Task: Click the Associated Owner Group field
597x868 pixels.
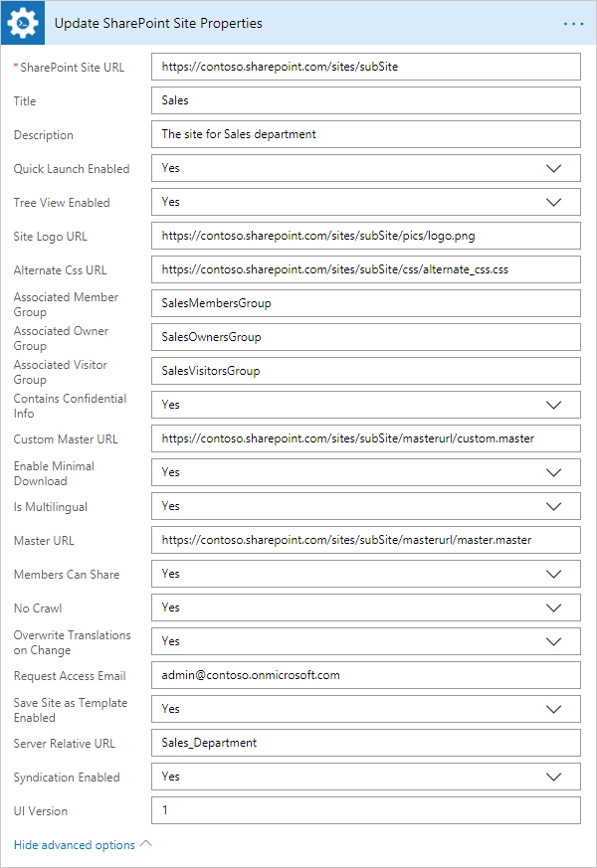Action: pos(366,337)
